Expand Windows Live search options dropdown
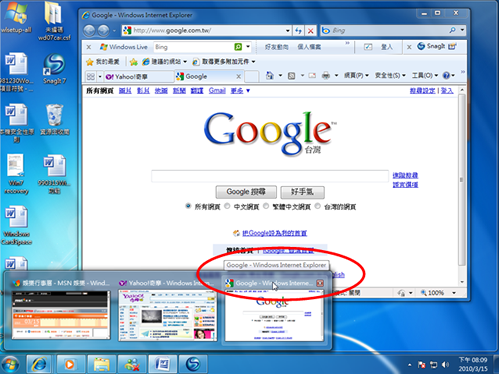499x374 pixels. pos(248,47)
